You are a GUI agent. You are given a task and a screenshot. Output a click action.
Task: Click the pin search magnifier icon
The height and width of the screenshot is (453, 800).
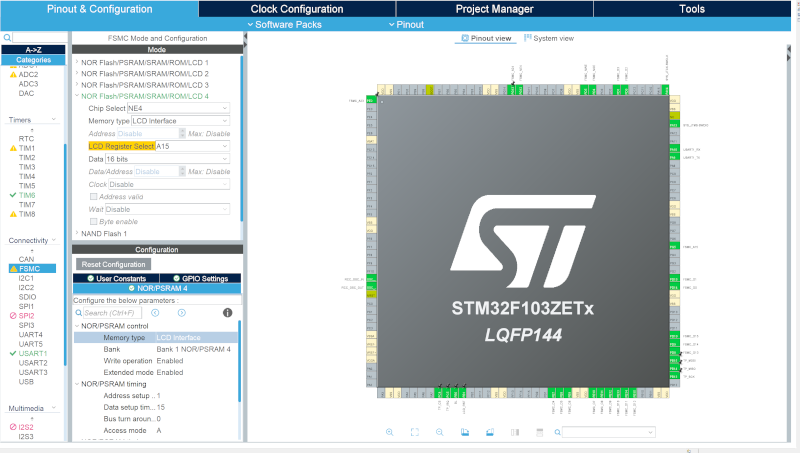point(558,432)
